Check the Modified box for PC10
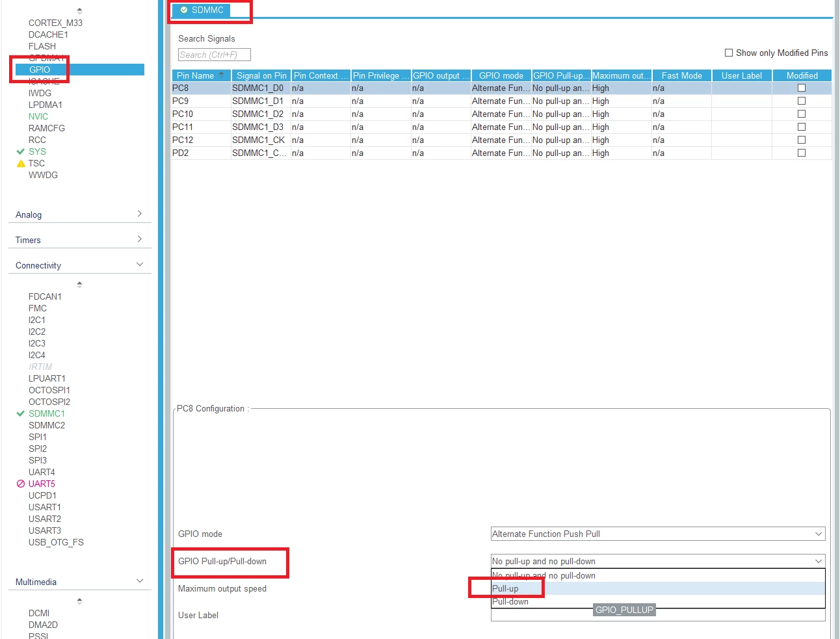Image resolution: width=840 pixels, height=639 pixels. [802, 114]
